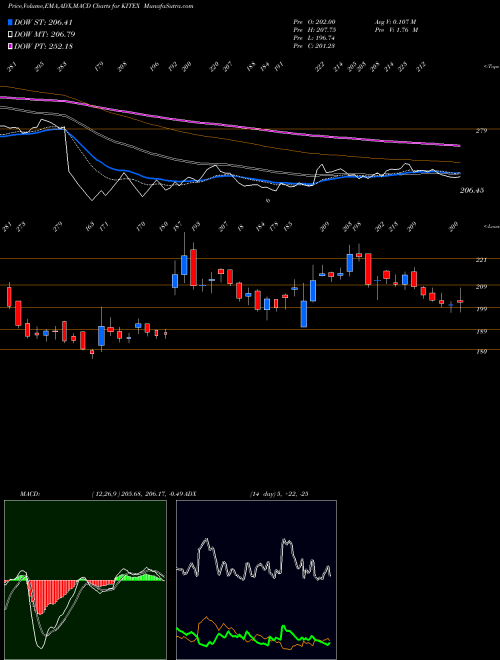Click the 'Pre C: 201.23' close value
Viewport: 500px width, 660px height.
point(314,46)
